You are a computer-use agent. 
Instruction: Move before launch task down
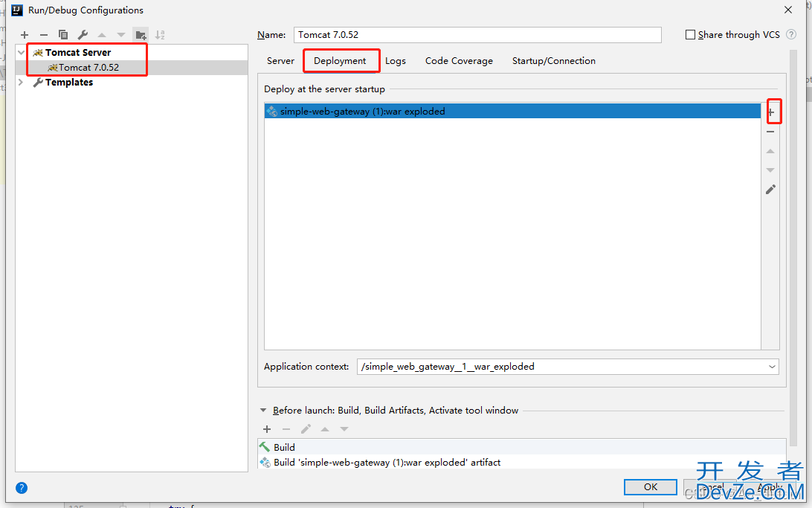344,428
